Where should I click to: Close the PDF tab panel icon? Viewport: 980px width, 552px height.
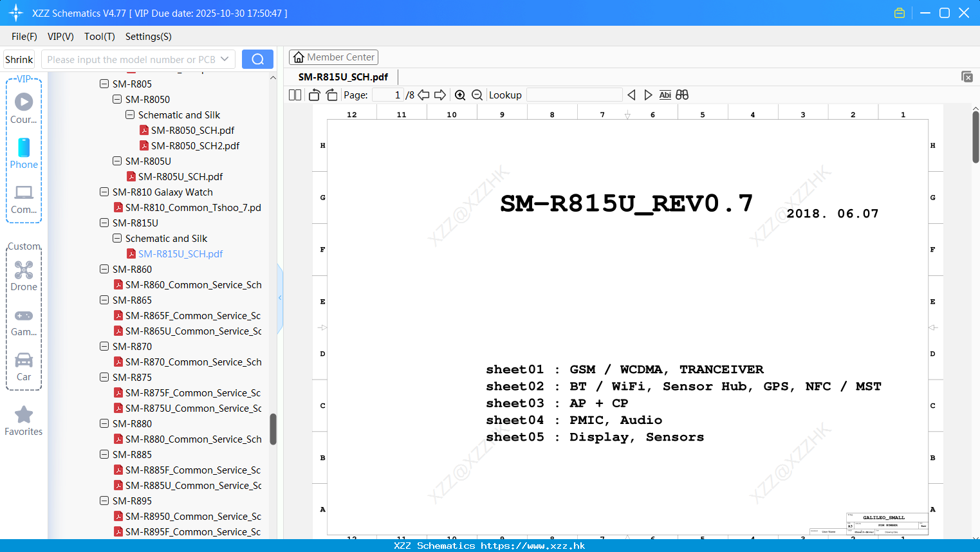click(967, 77)
